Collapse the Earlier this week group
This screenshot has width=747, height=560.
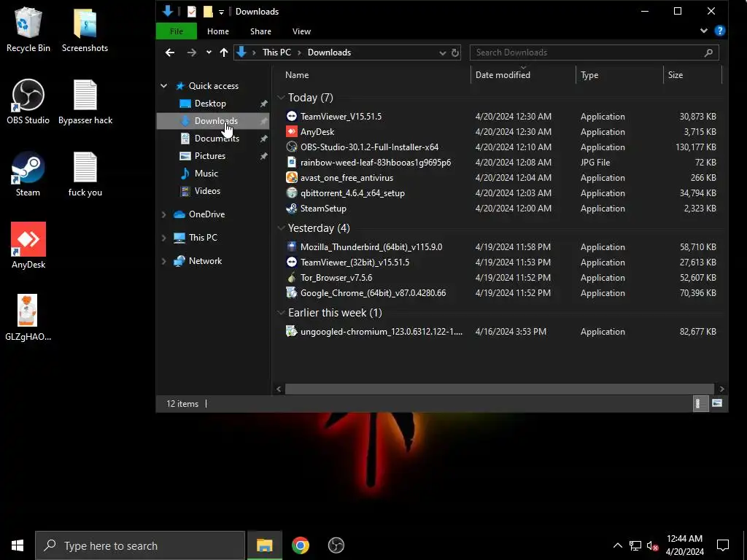pos(281,313)
